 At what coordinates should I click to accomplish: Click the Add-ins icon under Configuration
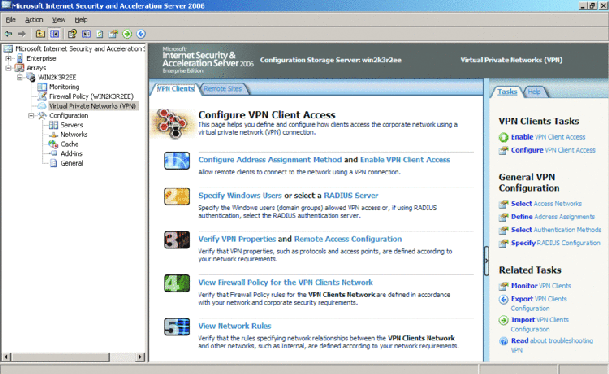click(x=54, y=154)
